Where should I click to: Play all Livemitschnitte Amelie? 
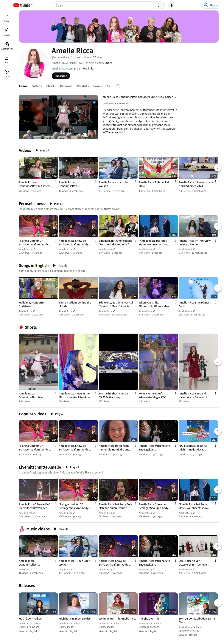point(72,467)
